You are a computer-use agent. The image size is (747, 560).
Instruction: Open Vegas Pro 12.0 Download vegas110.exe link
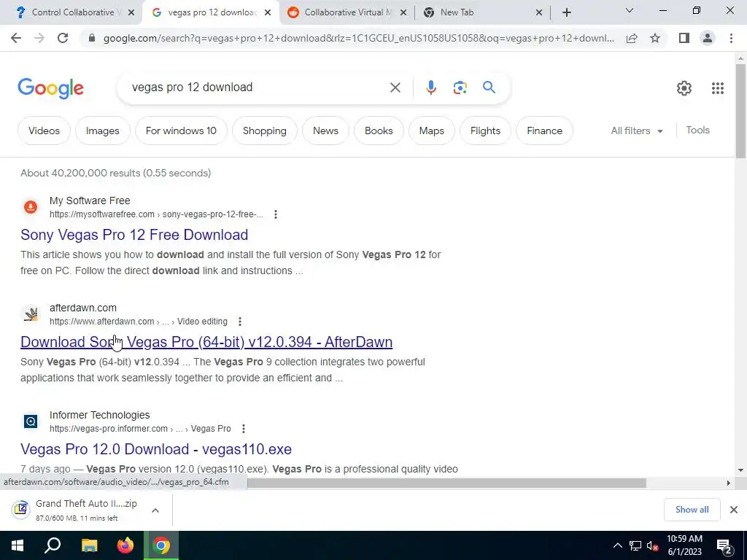point(156,449)
